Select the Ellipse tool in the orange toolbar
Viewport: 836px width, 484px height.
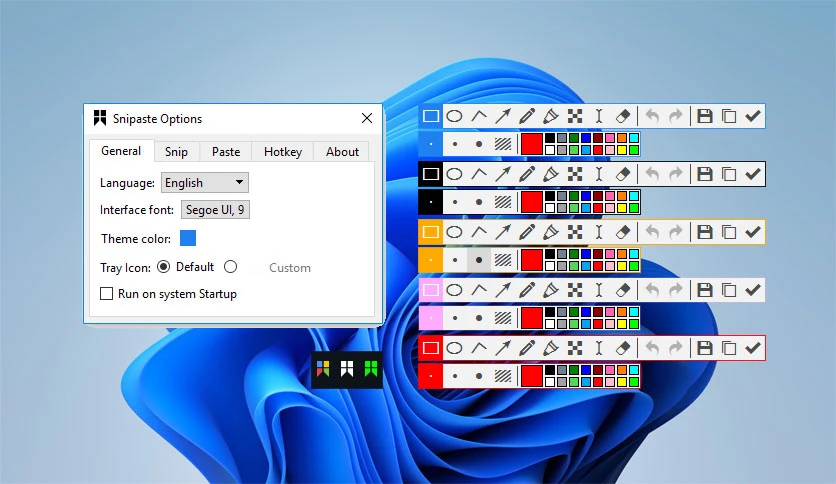pyautogui.click(x=454, y=232)
